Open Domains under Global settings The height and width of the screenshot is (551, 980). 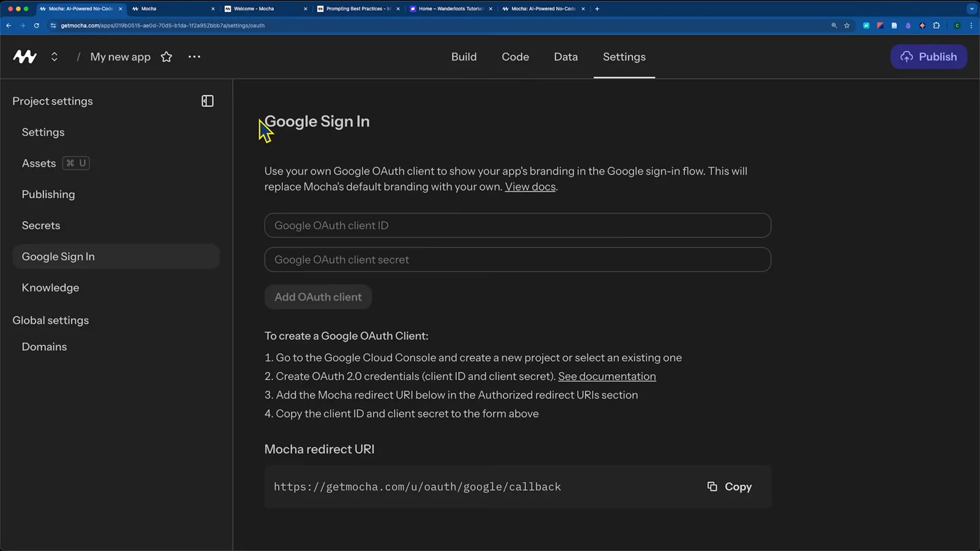pyautogui.click(x=44, y=347)
